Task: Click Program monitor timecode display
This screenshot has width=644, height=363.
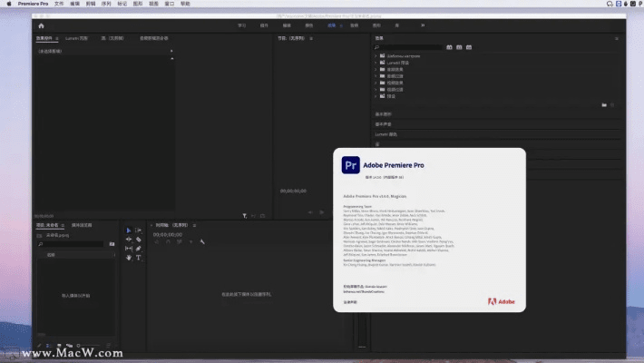Action: (293, 191)
